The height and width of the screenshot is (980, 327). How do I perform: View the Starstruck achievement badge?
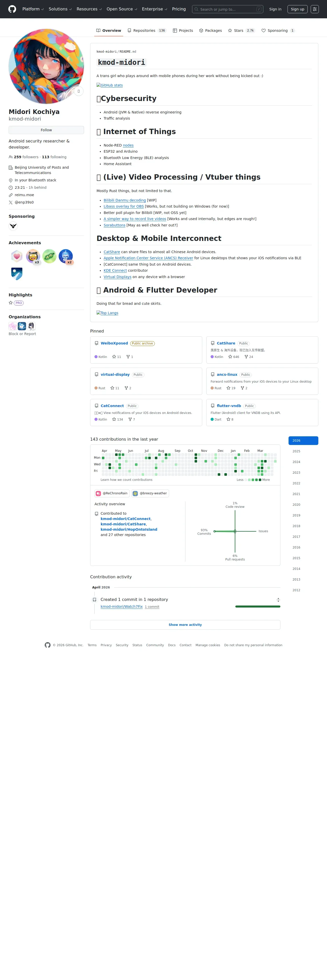(x=33, y=256)
